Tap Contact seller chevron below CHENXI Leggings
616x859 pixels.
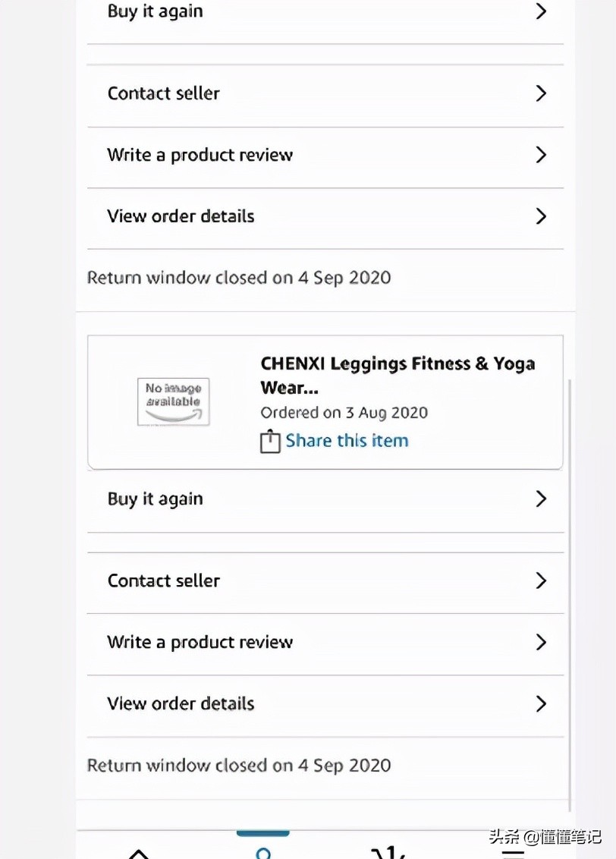[541, 581]
